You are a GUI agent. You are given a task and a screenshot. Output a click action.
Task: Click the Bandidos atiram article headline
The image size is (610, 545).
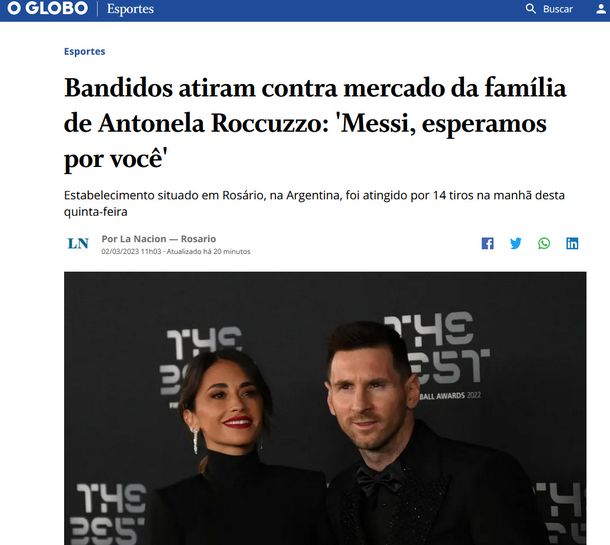tap(315, 123)
